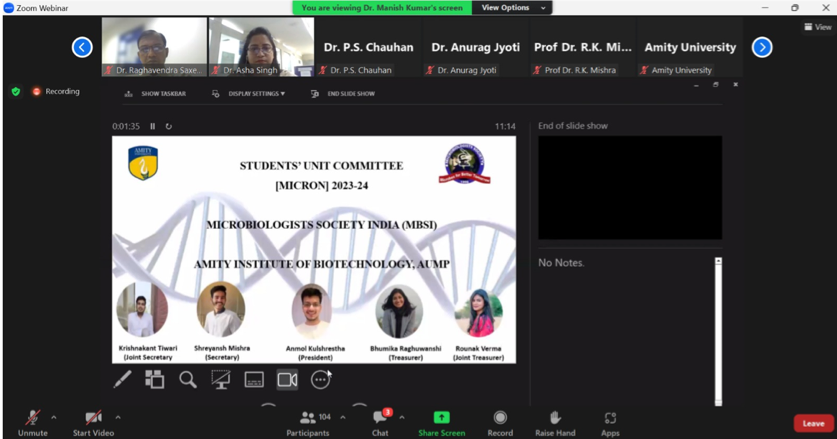Toggle black screen slide show icon

coord(220,380)
